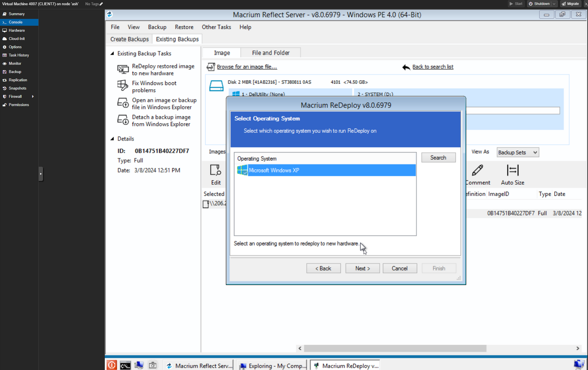The width and height of the screenshot is (588, 370).
Task: Open the Restore menu
Action: point(184,27)
